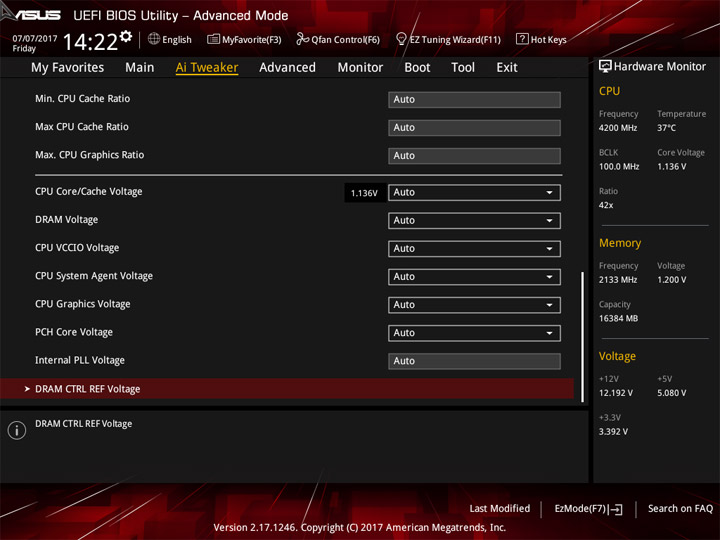Screen dimensions: 720x540
Task: Expand DRAM CTRL REF Voltage submenu
Action: pyautogui.click(x=287, y=389)
